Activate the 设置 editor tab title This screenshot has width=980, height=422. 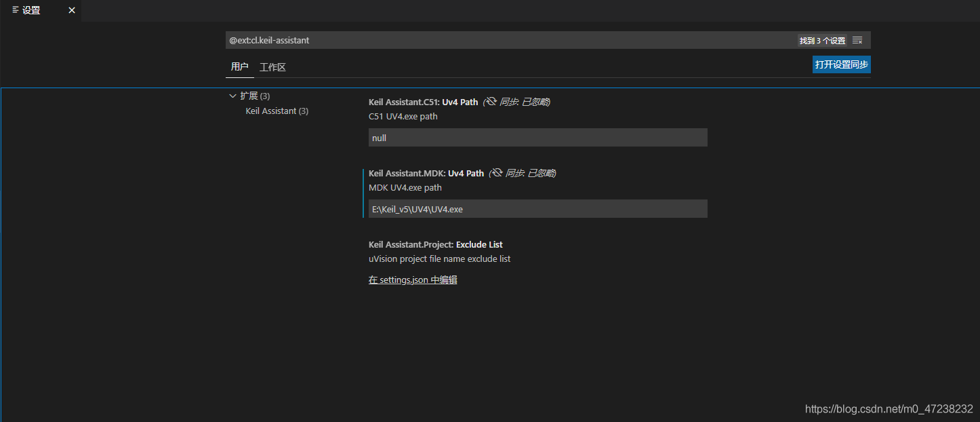pos(32,10)
